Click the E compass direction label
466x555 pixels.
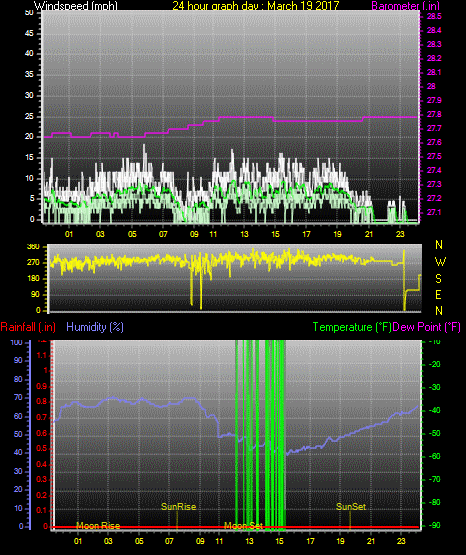[x=438, y=294]
